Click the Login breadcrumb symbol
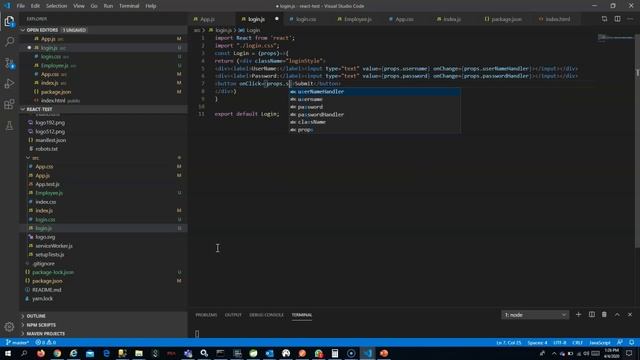640x360 pixels. click(253, 30)
